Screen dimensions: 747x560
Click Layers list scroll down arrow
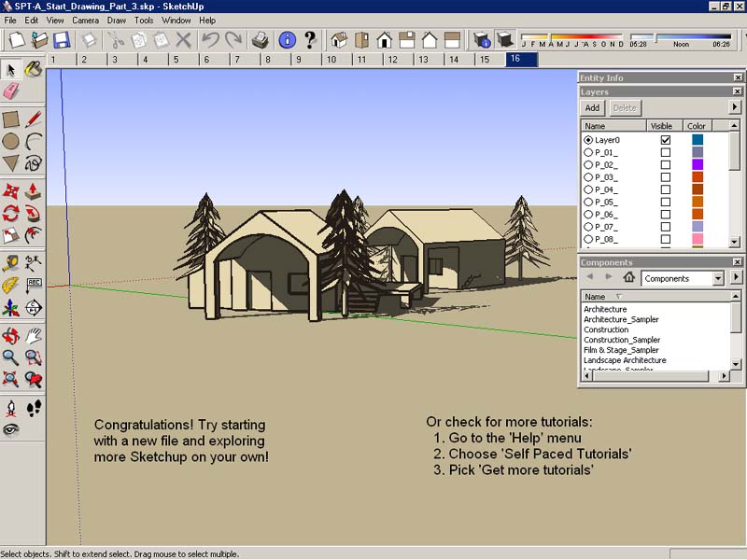[735, 242]
